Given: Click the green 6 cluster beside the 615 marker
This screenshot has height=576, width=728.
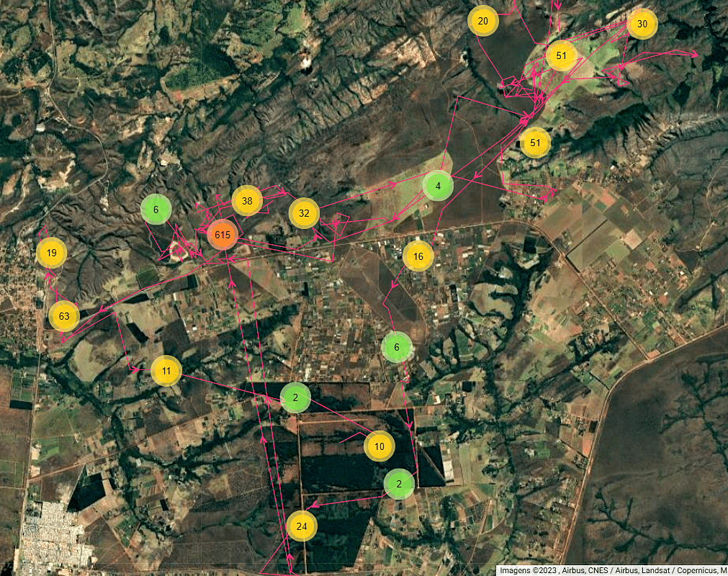Looking at the screenshot, I should 156,210.
